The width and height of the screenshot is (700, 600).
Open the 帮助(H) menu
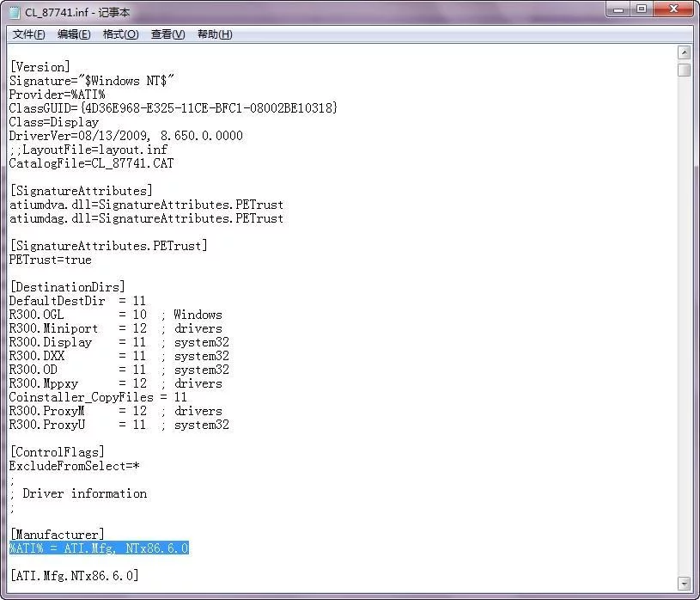[215, 34]
